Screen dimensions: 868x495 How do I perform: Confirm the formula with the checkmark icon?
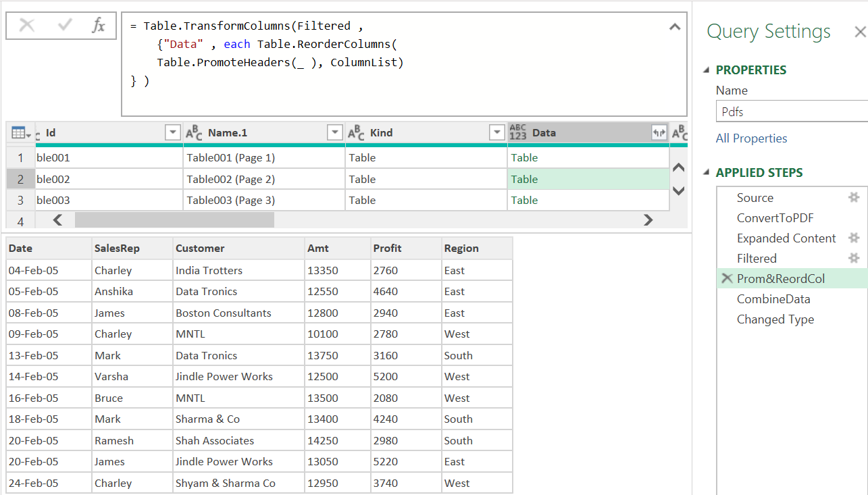point(66,26)
